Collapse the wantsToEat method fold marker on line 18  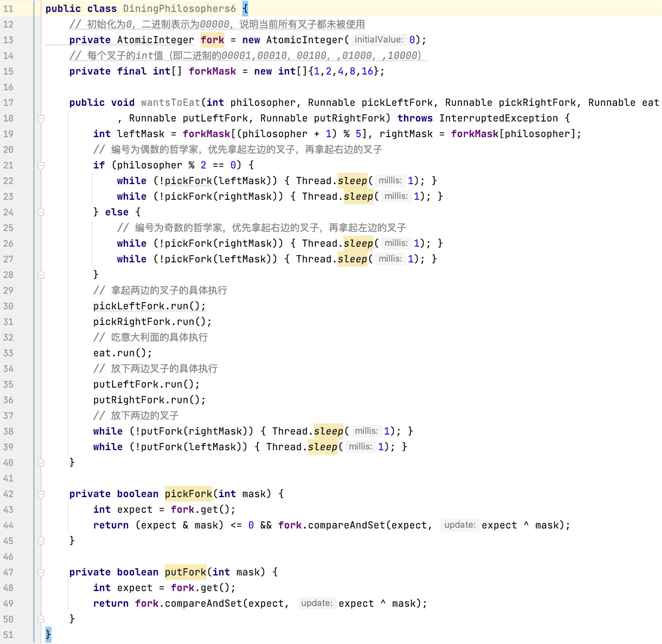pyautogui.click(x=41, y=119)
